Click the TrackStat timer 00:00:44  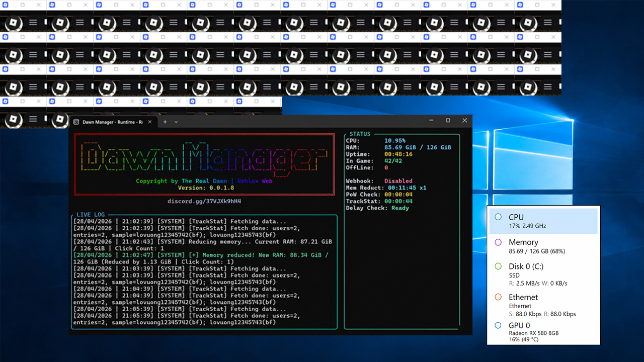[x=398, y=201]
